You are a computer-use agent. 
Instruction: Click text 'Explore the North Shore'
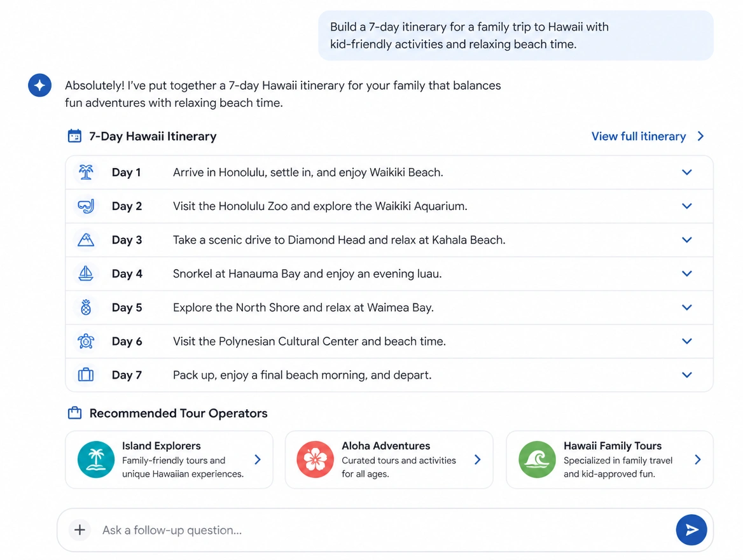pyautogui.click(x=237, y=307)
